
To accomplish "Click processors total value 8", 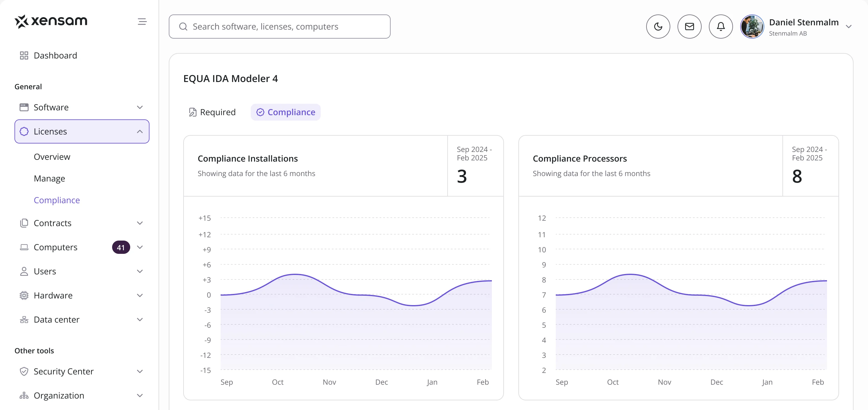I will (x=797, y=176).
